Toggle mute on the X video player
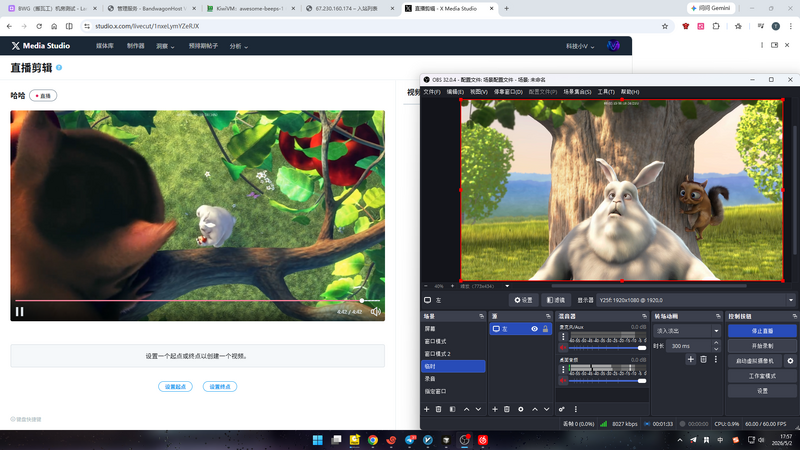Image resolution: width=800 pixels, height=450 pixels. coord(376,312)
